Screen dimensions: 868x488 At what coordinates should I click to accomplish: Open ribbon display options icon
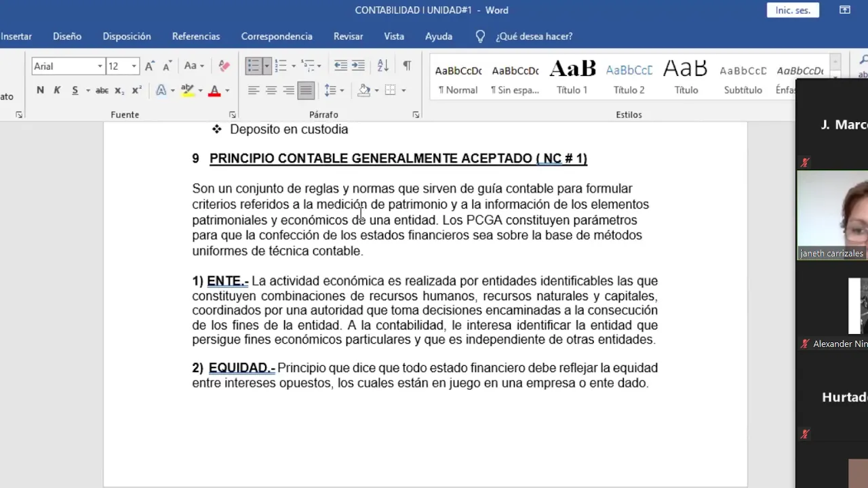pos(844,10)
